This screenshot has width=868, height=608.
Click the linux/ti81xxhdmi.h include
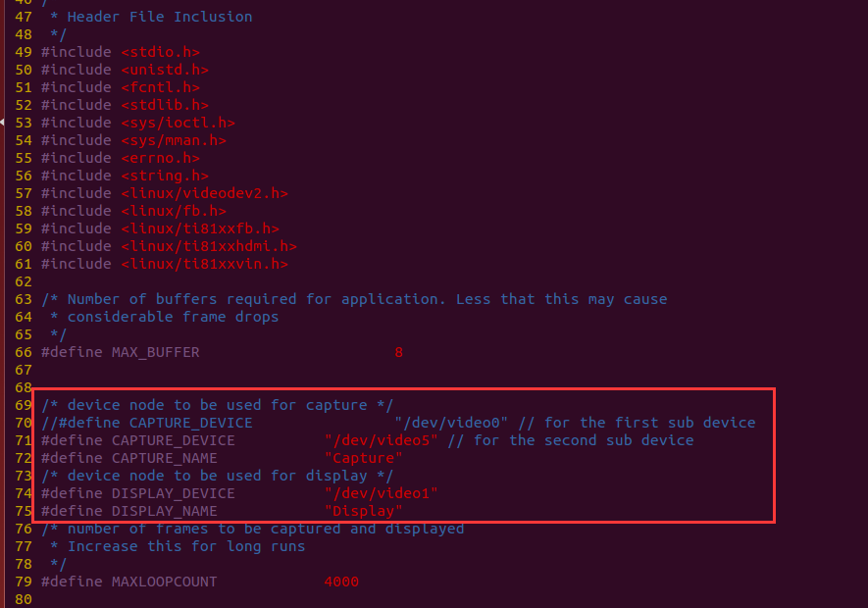pos(209,246)
